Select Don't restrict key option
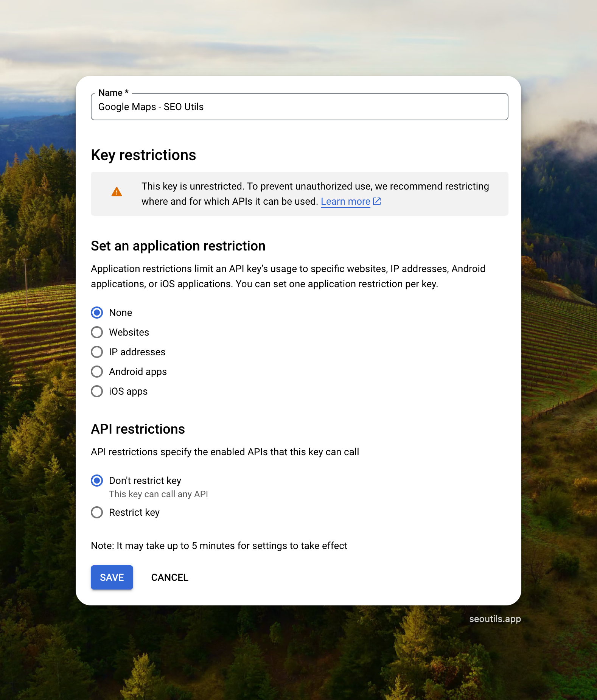The image size is (597, 700). coord(97,481)
